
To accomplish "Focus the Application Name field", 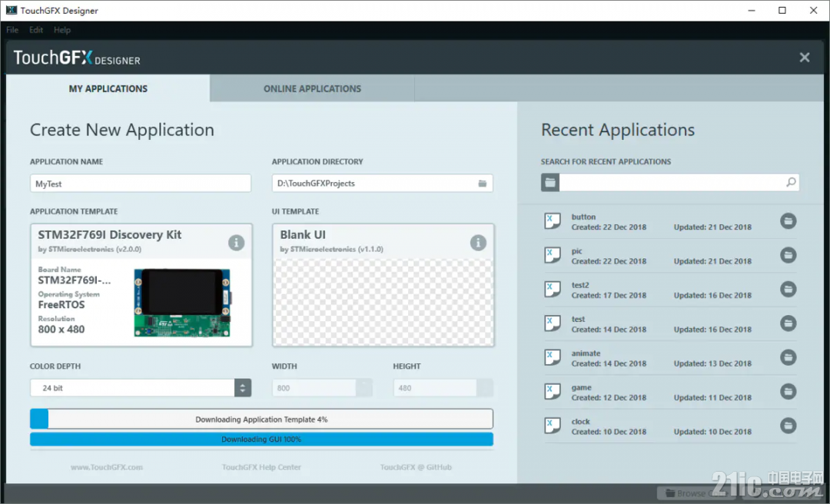I will tap(141, 183).
